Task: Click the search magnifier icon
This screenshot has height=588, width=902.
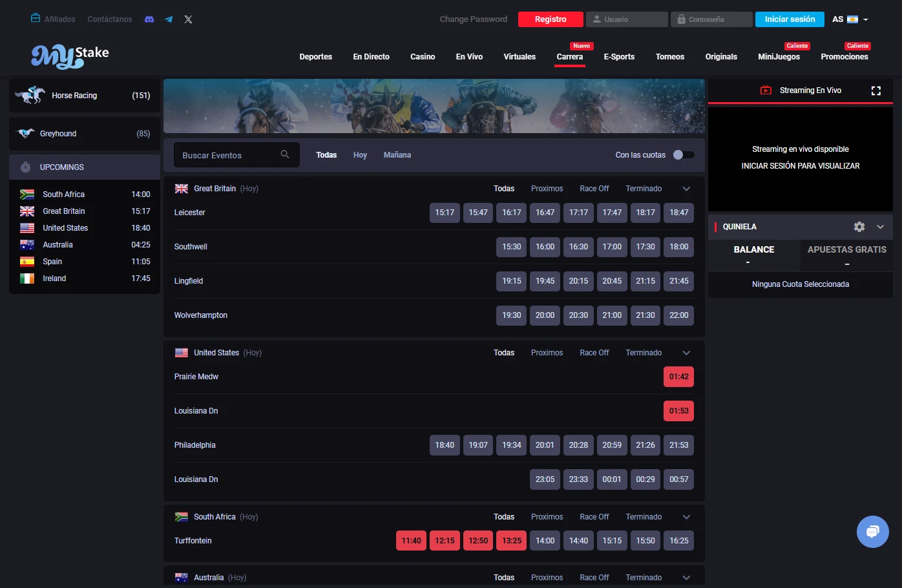Action: point(285,154)
